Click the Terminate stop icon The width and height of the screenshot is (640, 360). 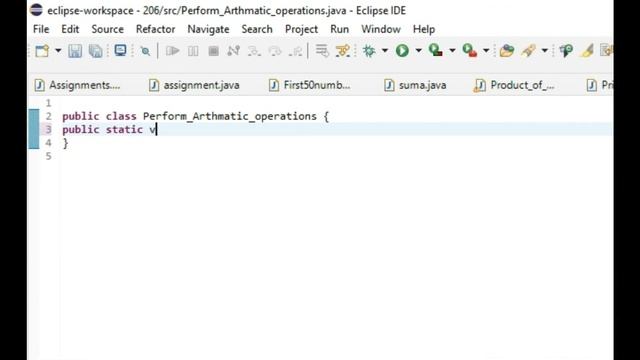pyautogui.click(x=213, y=51)
